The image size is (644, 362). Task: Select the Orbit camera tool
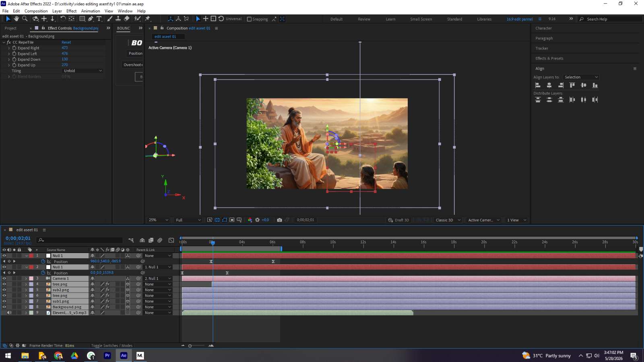pos(36,19)
